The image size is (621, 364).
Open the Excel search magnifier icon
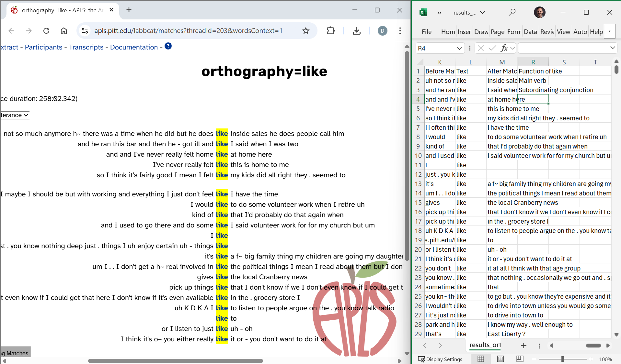[x=512, y=12]
